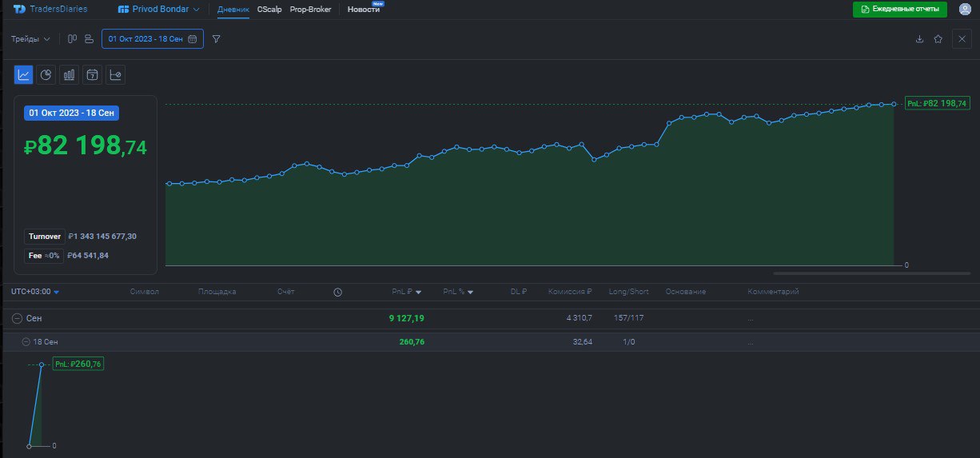Open the Privod Bondar account dropdown
This screenshot has height=458, width=980.
[158, 10]
